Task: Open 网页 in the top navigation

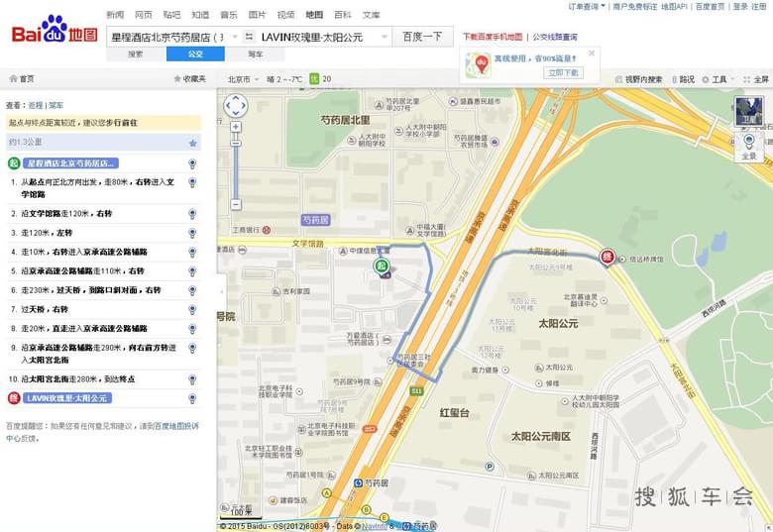Action: pos(144,15)
